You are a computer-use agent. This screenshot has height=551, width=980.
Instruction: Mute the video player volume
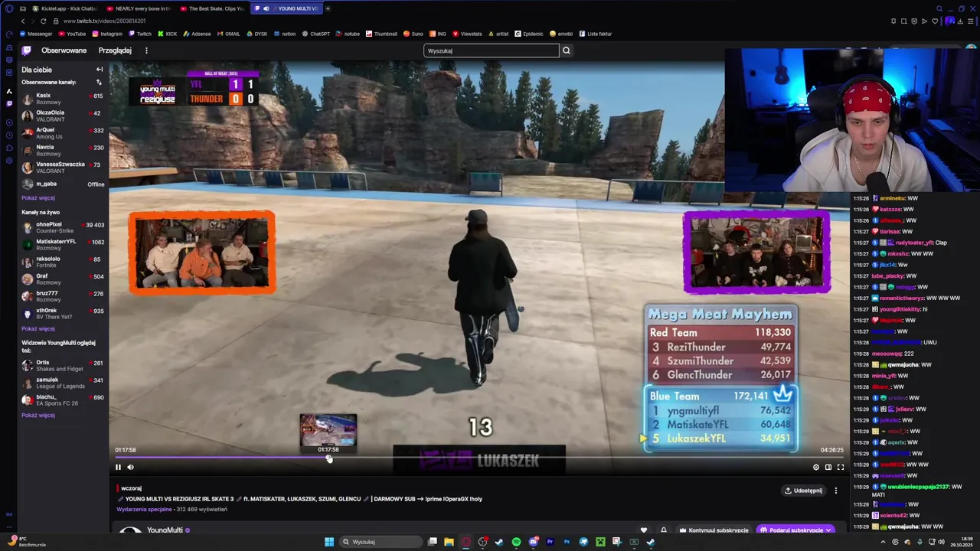click(130, 467)
